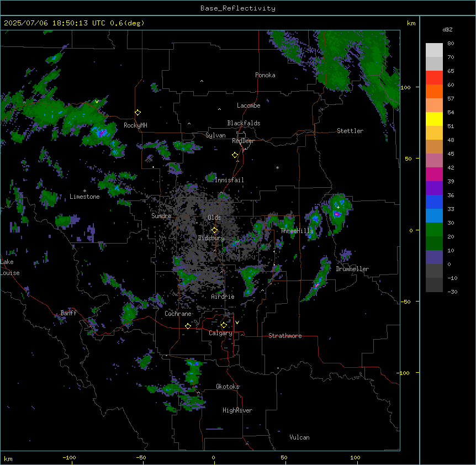This screenshot has width=476, height=465.
Task: Click the Okotoks town label
Action: coord(228,387)
